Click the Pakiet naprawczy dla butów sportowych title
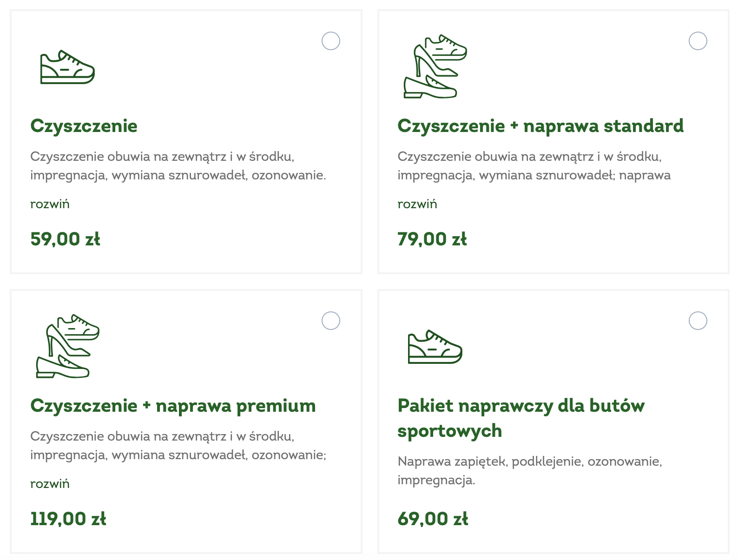The image size is (738, 560). pyautogui.click(x=521, y=418)
